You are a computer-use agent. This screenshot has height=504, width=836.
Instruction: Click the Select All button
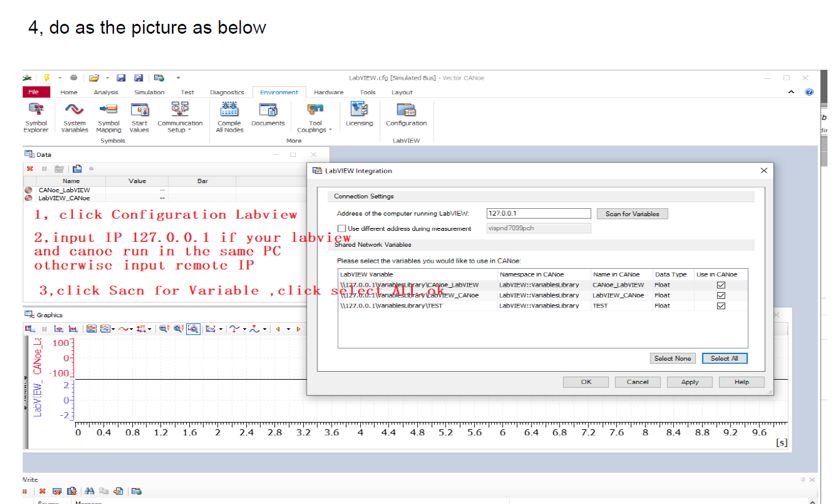[x=725, y=358]
